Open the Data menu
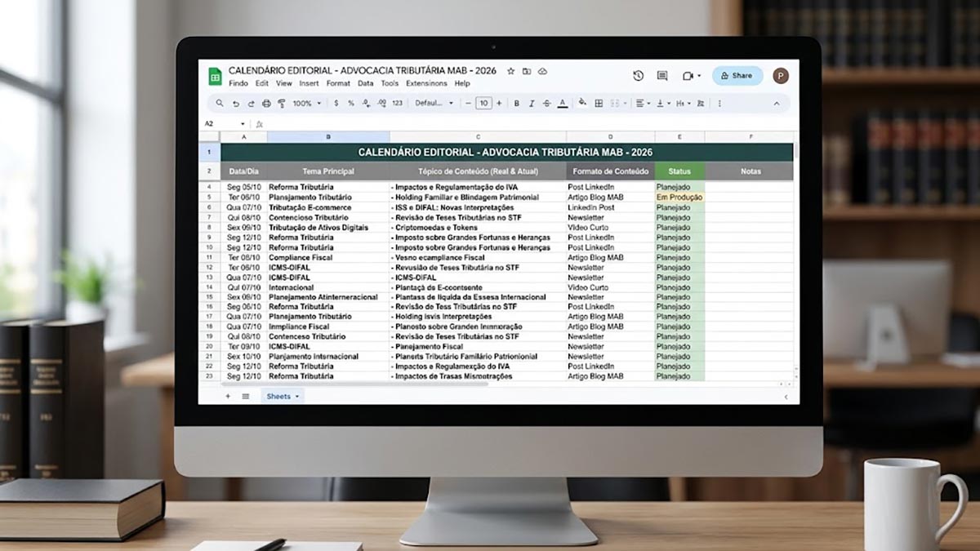 365,83
